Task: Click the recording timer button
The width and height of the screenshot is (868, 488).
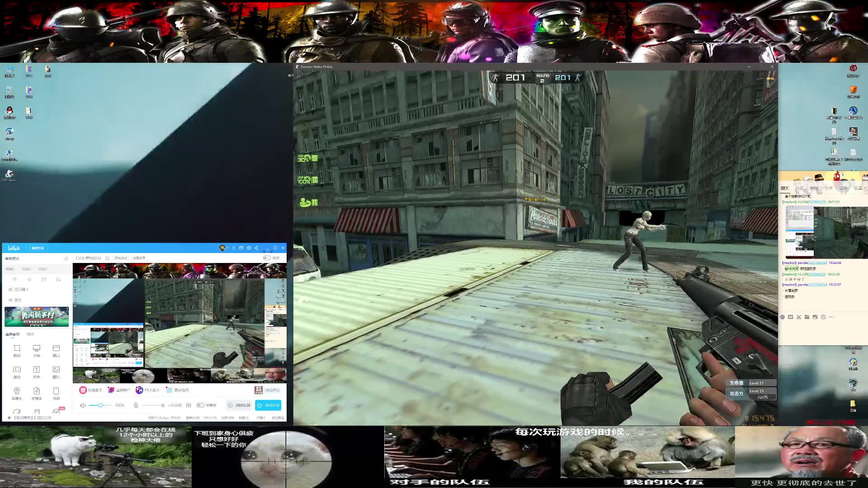Action: (x=239, y=405)
